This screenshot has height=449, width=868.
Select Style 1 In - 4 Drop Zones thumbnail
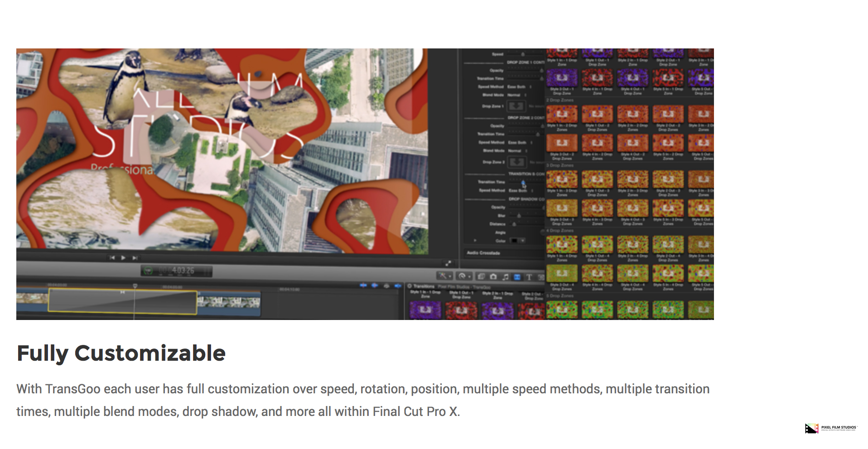[562, 244]
